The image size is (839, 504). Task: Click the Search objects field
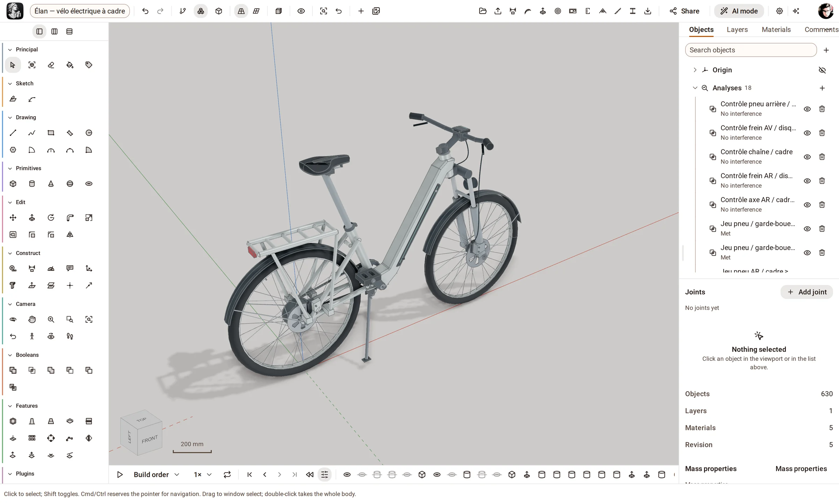(x=751, y=50)
